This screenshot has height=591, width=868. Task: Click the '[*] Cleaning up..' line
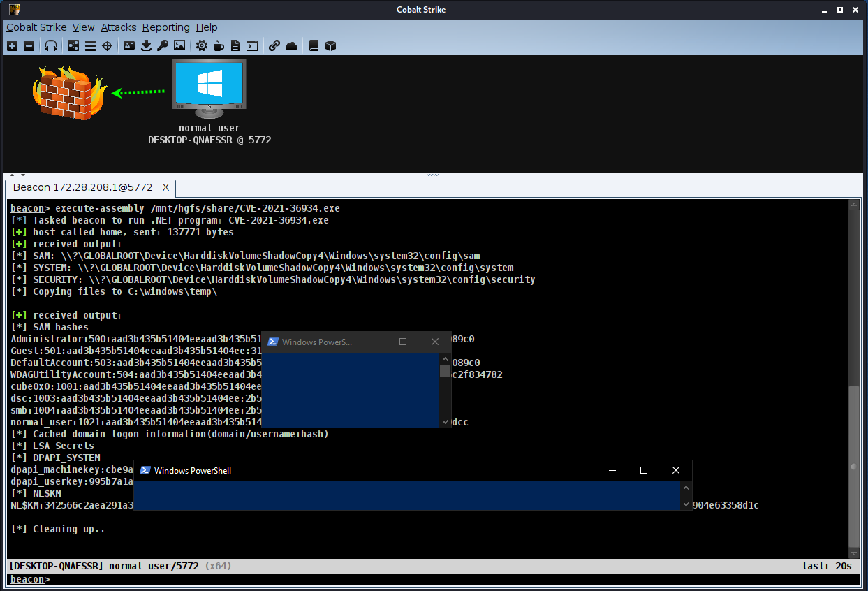58,529
